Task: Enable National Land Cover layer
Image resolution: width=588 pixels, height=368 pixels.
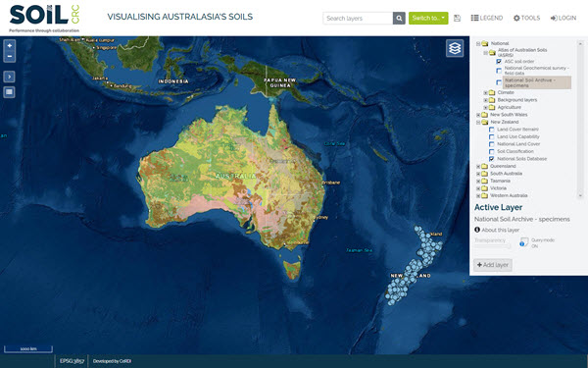Action: click(x=492, y=144)
